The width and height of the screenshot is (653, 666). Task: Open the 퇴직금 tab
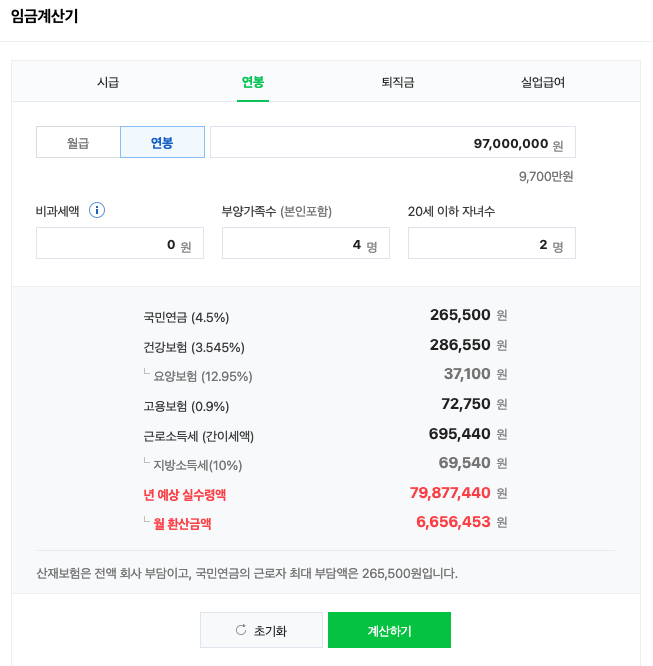(397, 82)
